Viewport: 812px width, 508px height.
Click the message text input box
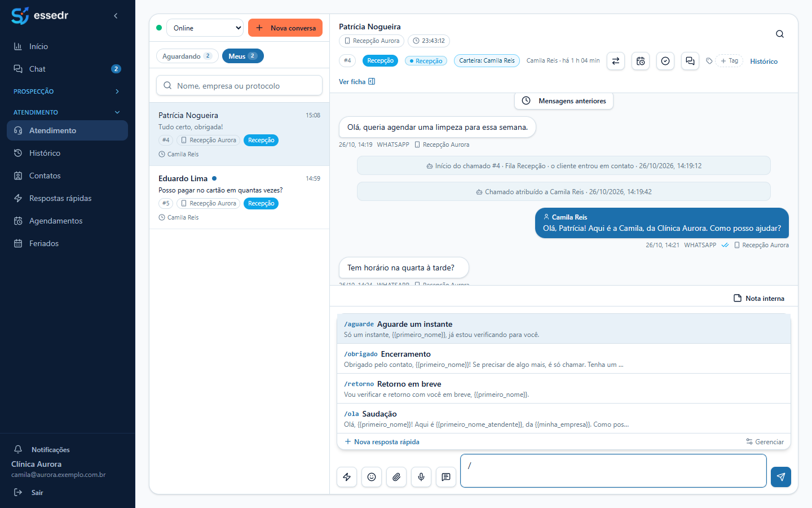(614, 471)
